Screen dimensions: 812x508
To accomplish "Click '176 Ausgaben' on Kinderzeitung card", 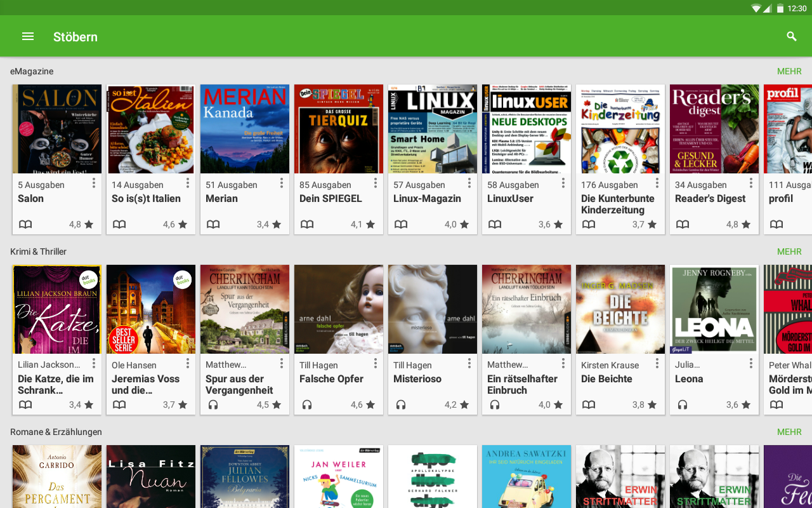I will [610, 185].
